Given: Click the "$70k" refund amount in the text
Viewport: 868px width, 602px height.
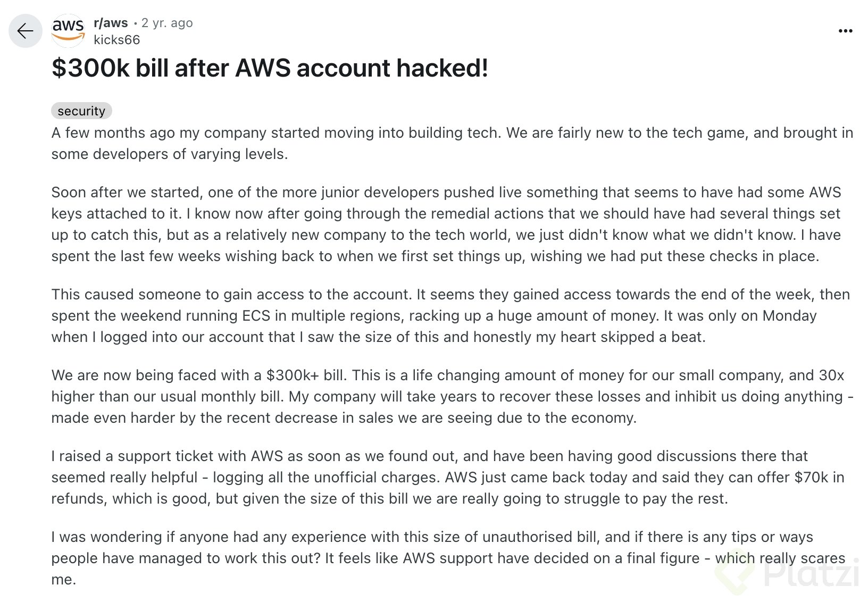Looking at the screenshot, I should 811,477.
